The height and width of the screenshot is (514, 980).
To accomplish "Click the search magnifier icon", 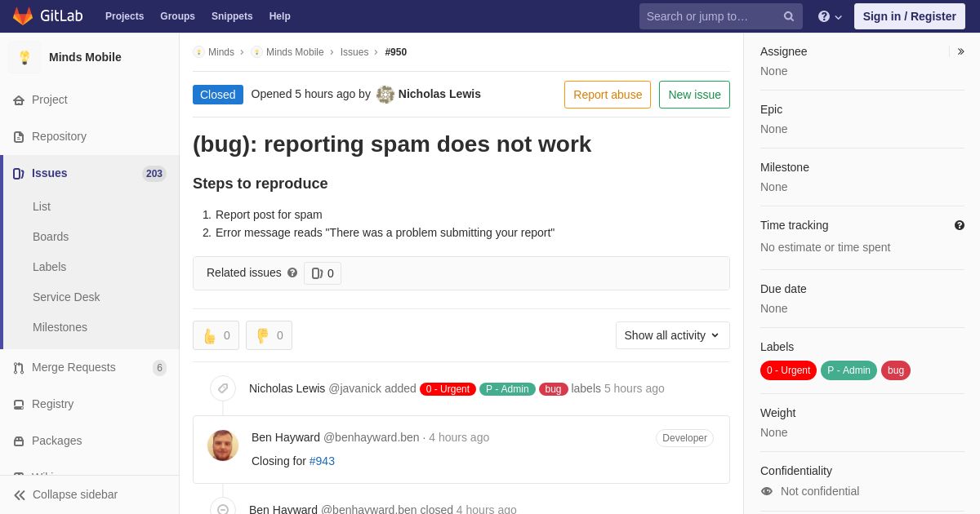I will click(789, 16).
